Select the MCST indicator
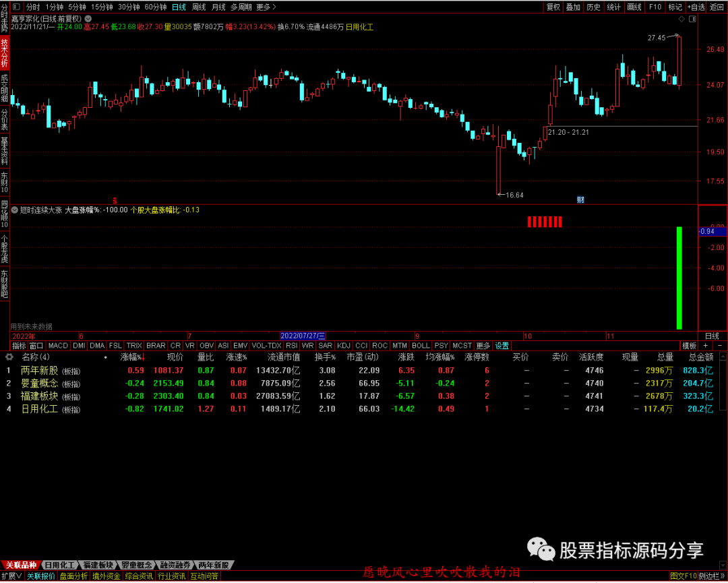 (x=462, y=346)
